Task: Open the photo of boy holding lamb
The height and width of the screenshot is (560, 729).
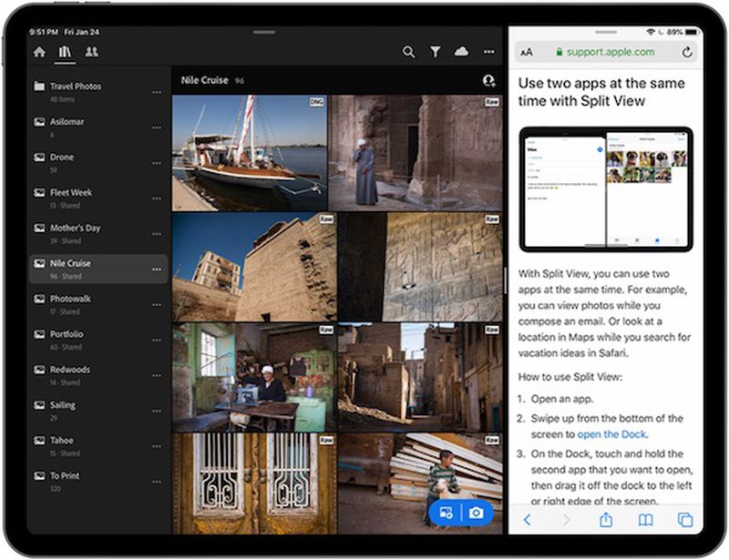Action: pyautogui.click(x=420, y=484)
